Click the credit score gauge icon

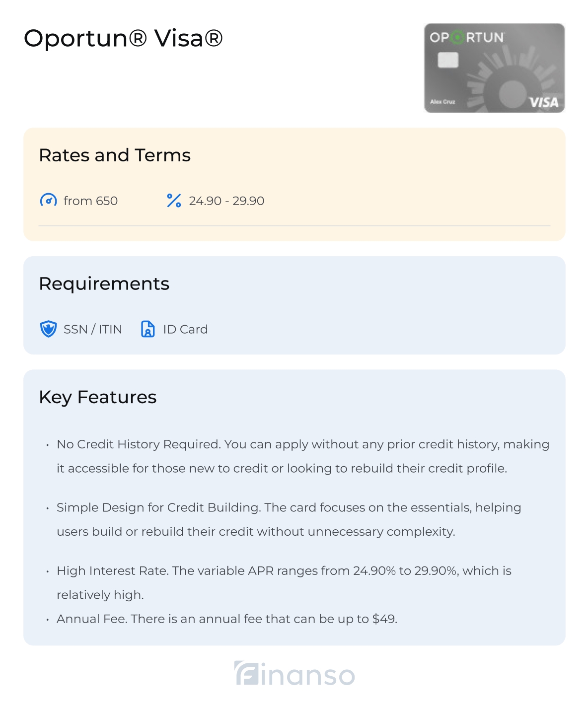coord(48,201)
